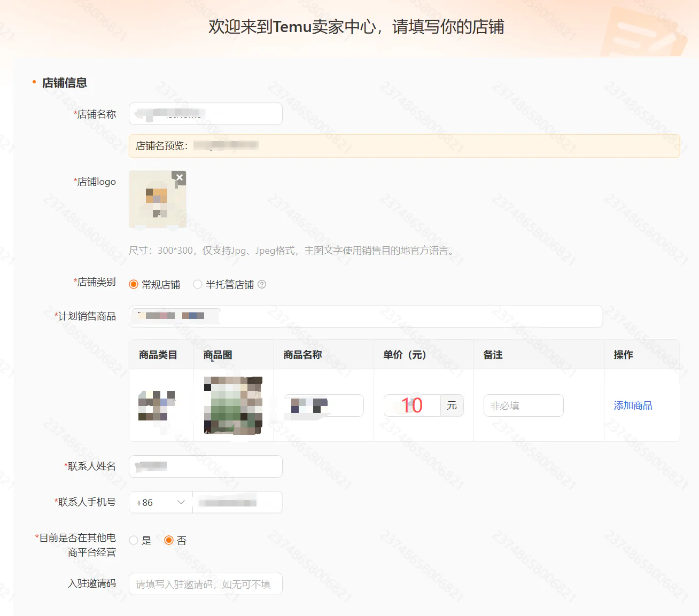Click the 操作 column header

pyautogui.click(x=623, y=355)
